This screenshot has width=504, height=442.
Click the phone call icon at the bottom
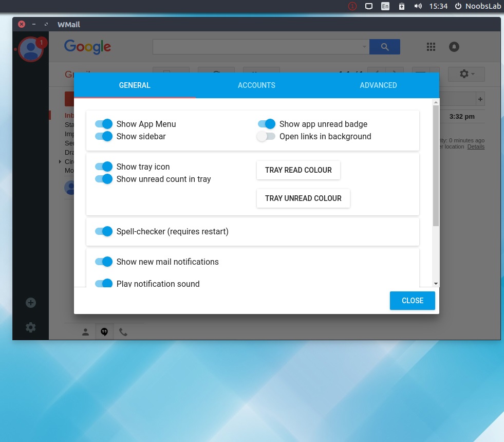[123, 331]
